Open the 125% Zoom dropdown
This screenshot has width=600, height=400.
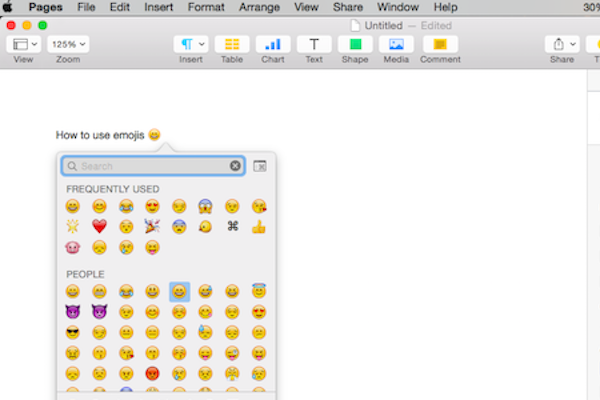click(68, 44)
